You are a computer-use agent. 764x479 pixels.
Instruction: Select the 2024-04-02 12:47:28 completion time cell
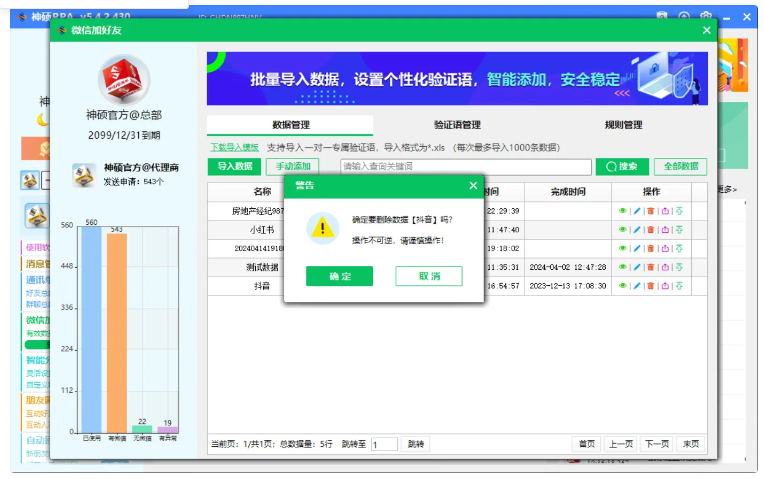click(568, 267)
